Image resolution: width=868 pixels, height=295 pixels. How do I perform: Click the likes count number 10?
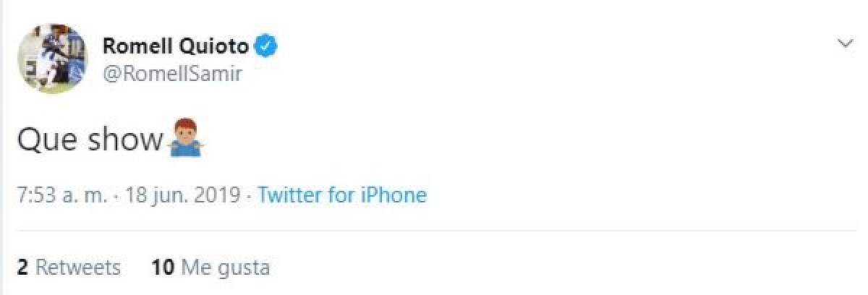click(x=163, y=268)
